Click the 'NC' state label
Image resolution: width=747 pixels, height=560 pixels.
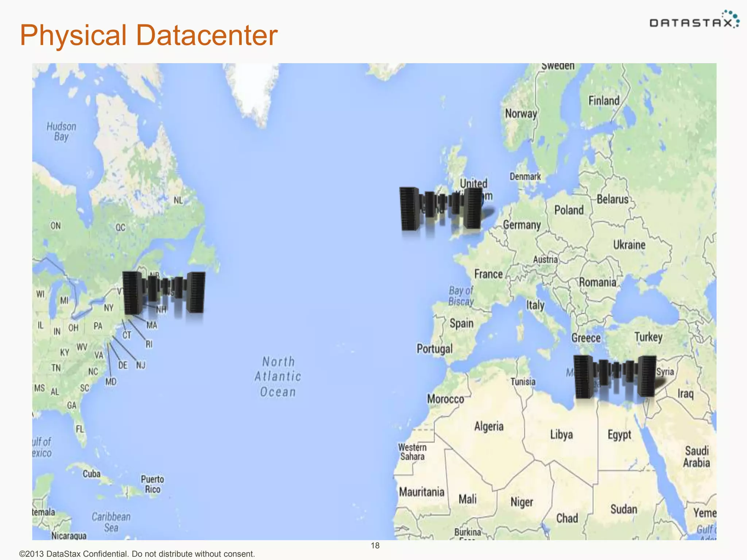pos(93,372)
